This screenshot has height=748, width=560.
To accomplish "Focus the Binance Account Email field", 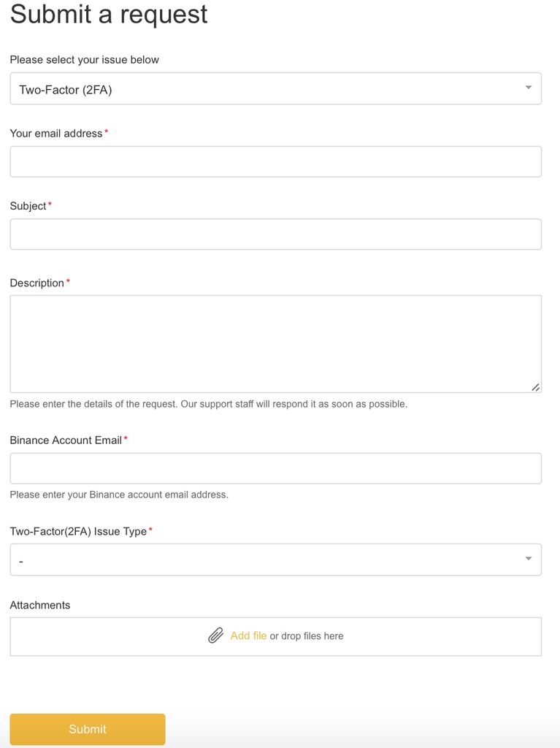I will click(x=276, y=468).
